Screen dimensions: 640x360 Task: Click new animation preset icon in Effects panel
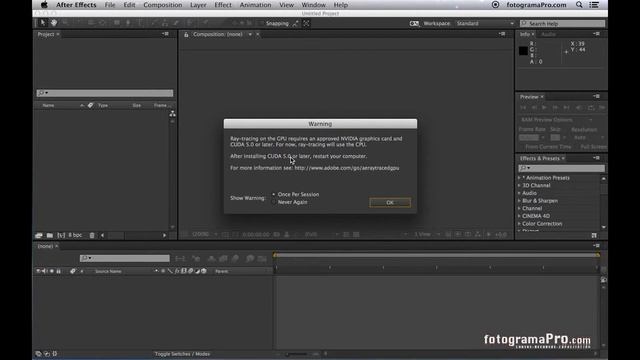tap(594, 236)
